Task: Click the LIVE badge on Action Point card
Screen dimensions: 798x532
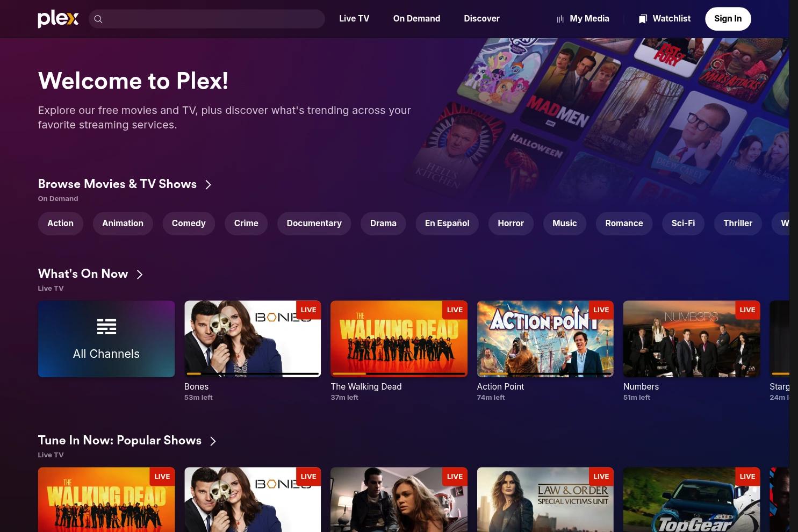Action: (601, 310)
